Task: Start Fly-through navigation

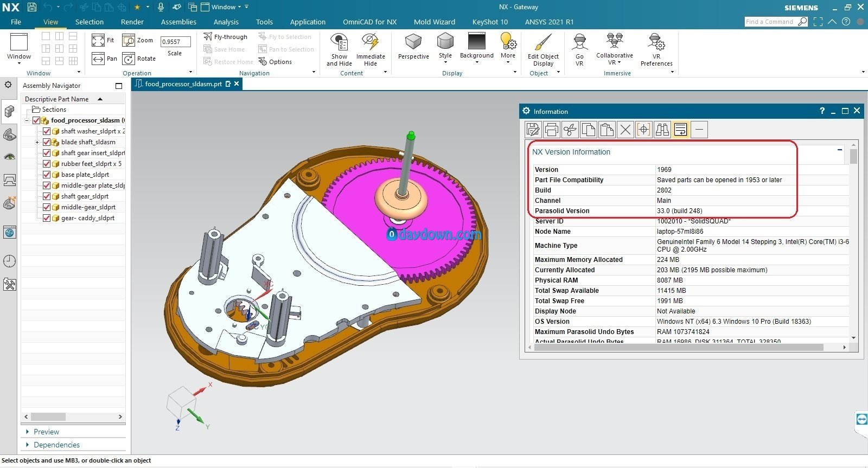Action: click(x=225, y=37)
